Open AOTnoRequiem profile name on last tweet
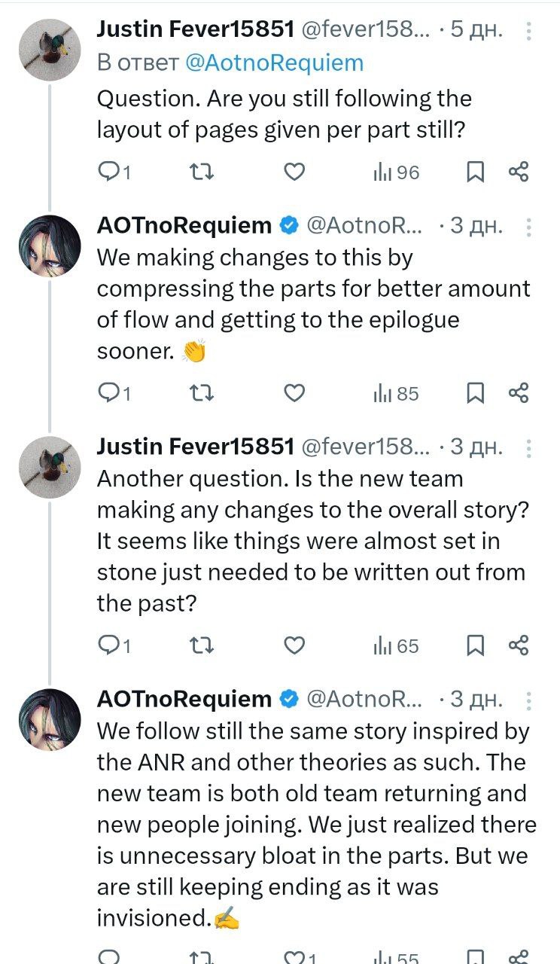560x964 pixels. click(x=184, y=699)
